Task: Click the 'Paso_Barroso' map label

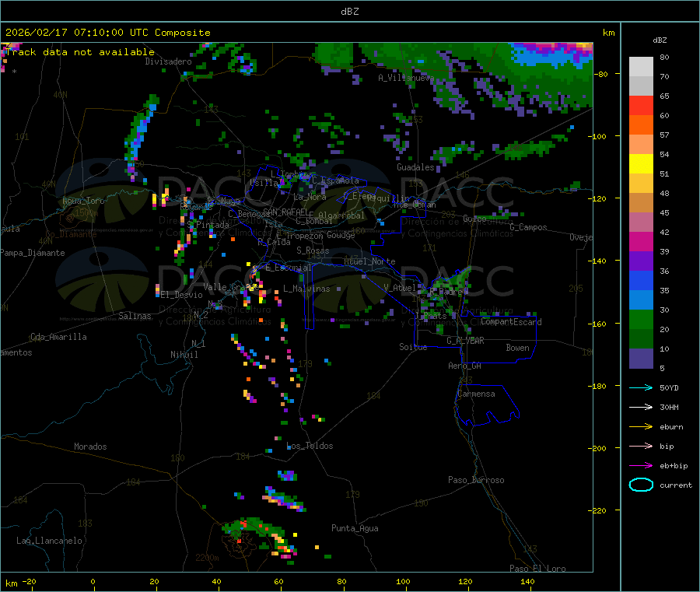Action: (476, 480)
